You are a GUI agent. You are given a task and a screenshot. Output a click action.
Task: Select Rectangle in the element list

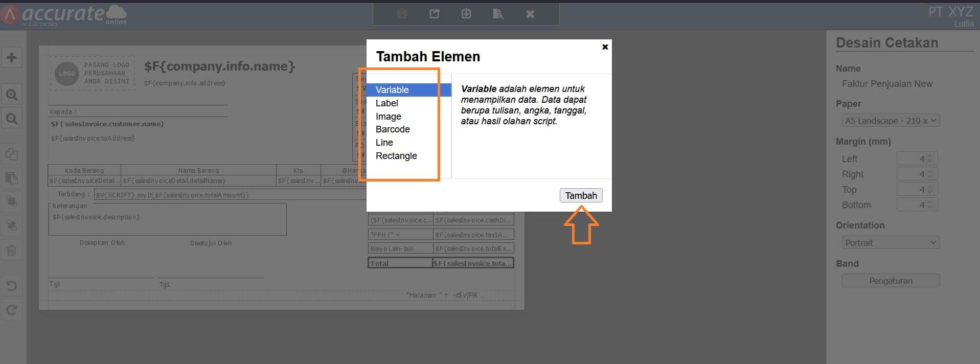(396, 156)
